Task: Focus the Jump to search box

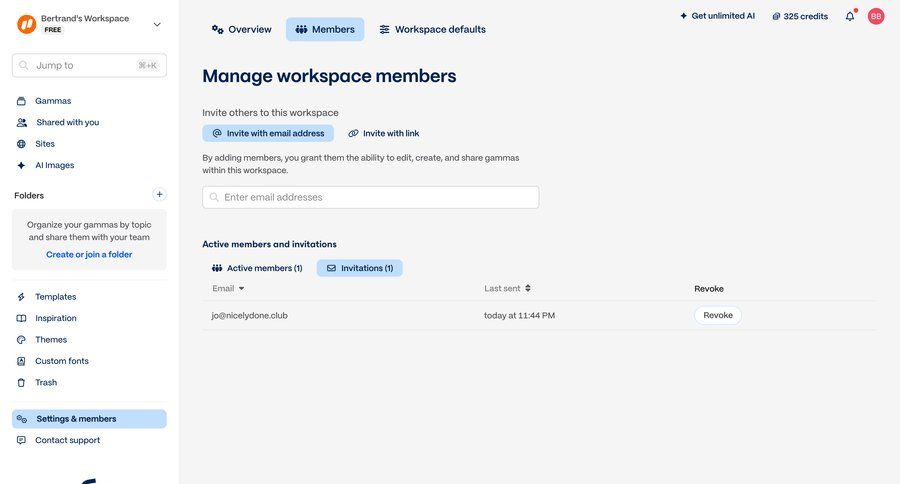Action: click(89, 65)
